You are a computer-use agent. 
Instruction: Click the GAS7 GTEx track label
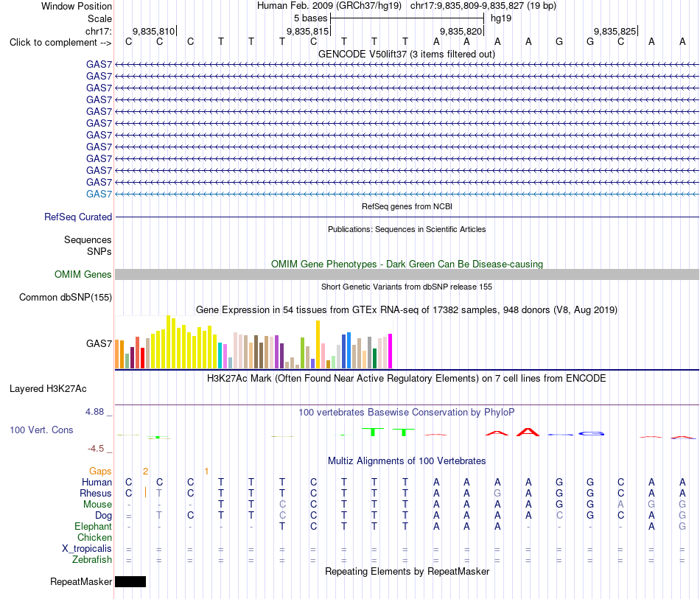pos(99,343)
